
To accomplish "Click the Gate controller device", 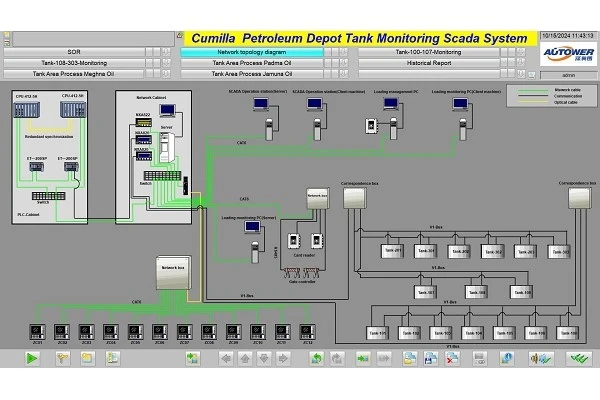I will click(302, 273).
